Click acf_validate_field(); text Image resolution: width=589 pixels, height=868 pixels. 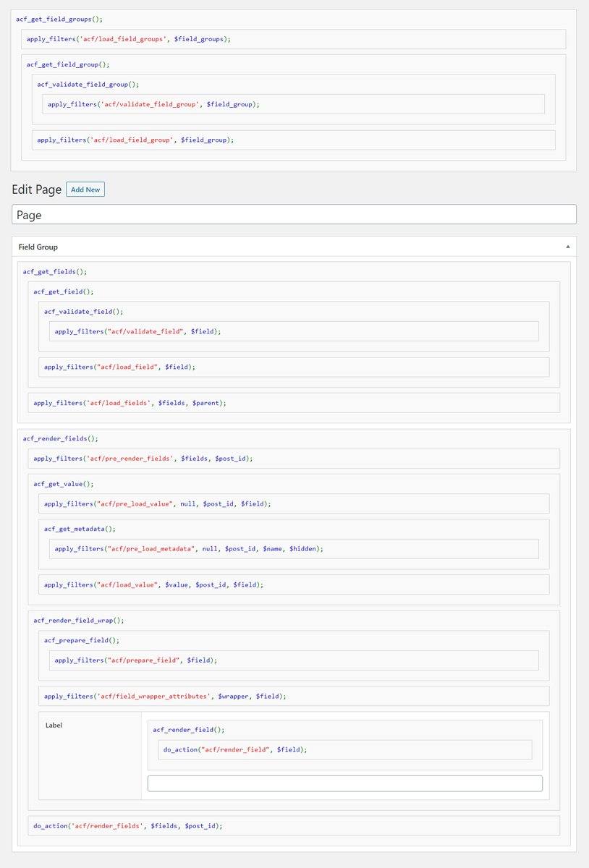[x=84, y=312]
